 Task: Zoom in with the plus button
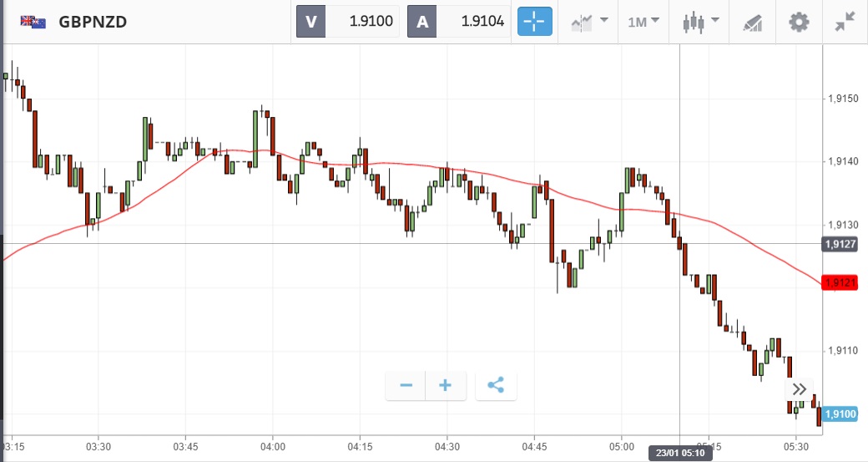pos(446,385)
